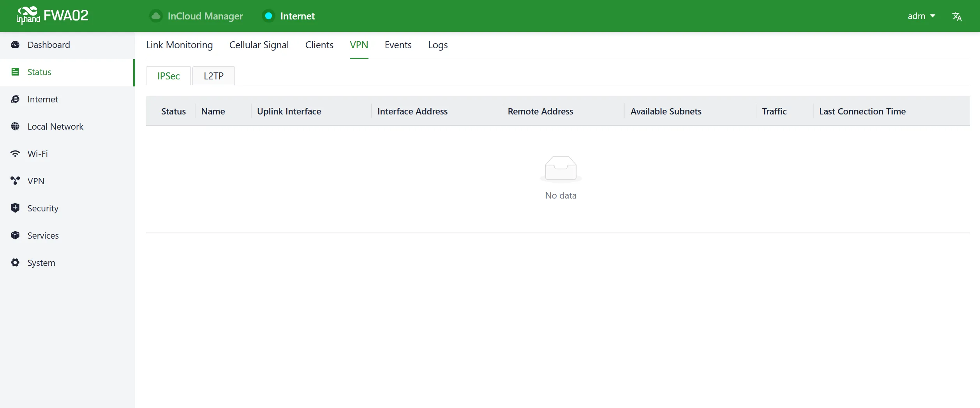Viewport: 980px width, 408px height.
Task: Switch to the L2TP sub-tab
Action: [214, 76]
